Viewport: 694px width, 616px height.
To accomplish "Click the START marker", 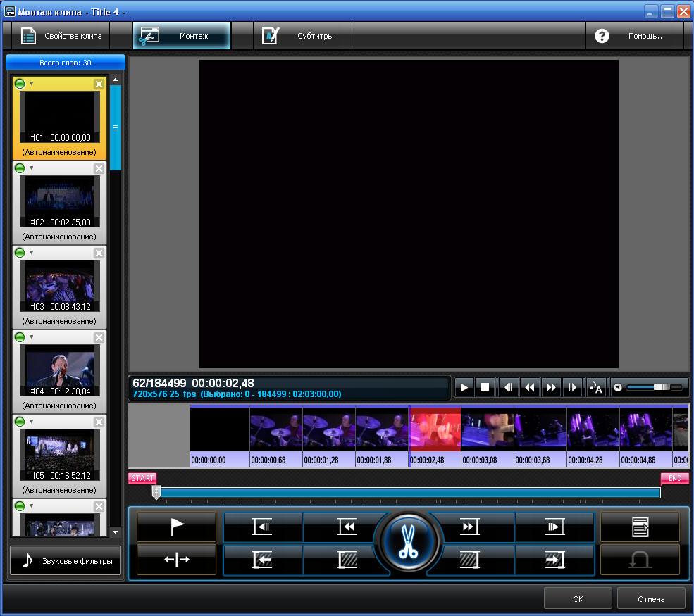I will click(142, 478).
